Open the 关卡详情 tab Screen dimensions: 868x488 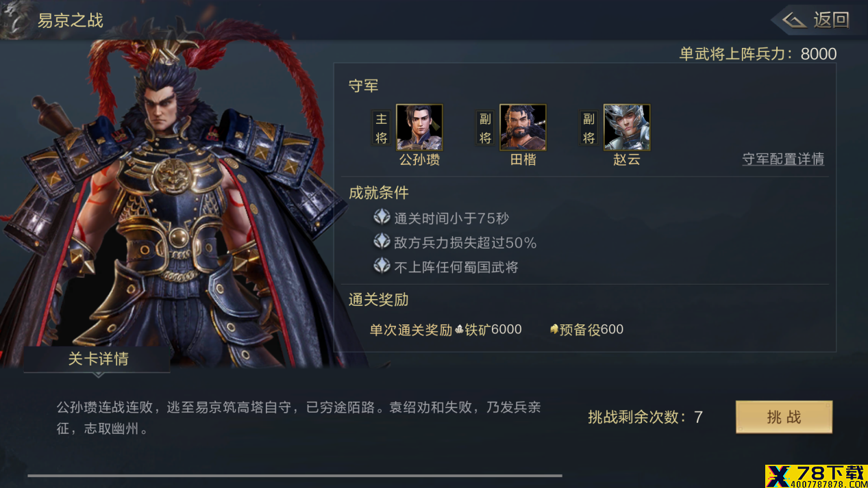coord(98,359)
